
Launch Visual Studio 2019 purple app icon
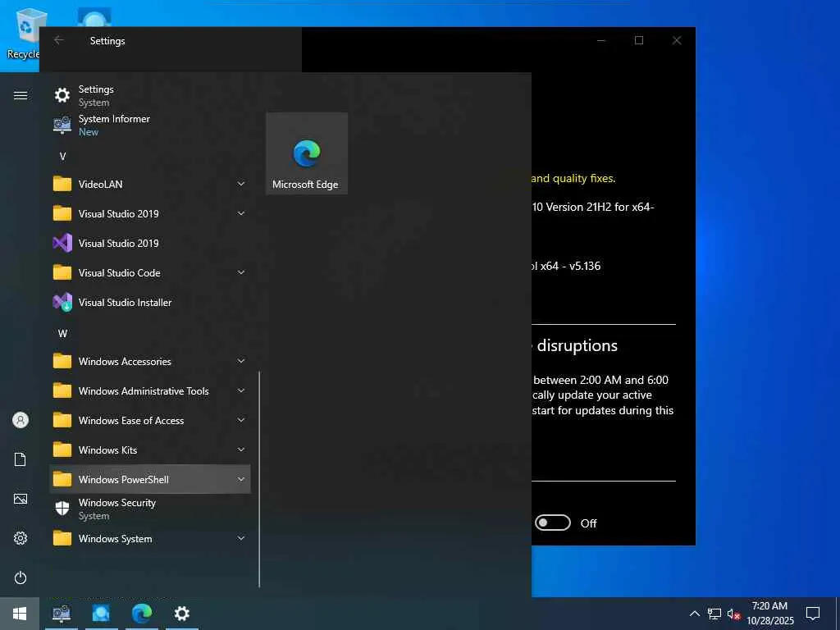pyautogui.click(x=62, y=243)
